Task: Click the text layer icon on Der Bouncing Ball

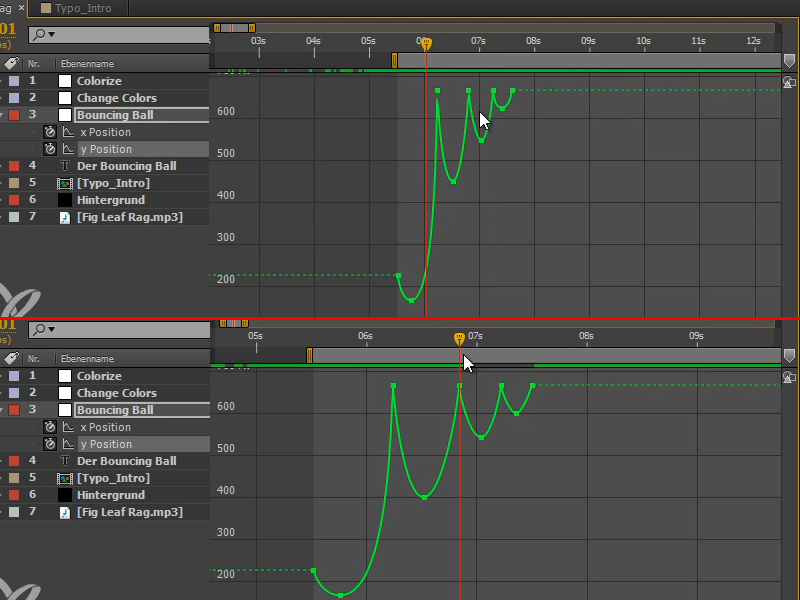Action: pos(64,166)
